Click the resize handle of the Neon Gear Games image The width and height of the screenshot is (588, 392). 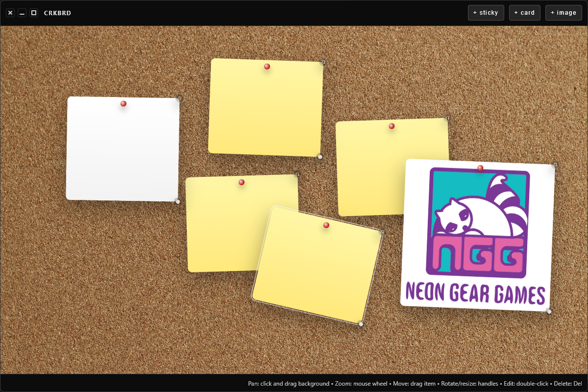tap(549, 311)
